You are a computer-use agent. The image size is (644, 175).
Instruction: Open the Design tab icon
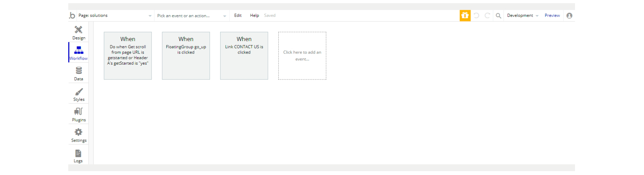pos(78,30)
